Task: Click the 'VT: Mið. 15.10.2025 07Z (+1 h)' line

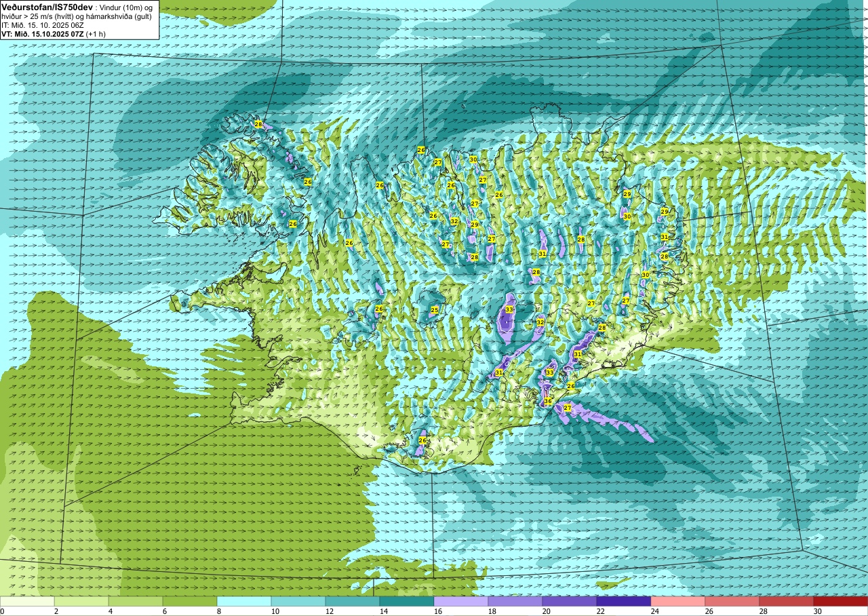Action: coord(54,34)
